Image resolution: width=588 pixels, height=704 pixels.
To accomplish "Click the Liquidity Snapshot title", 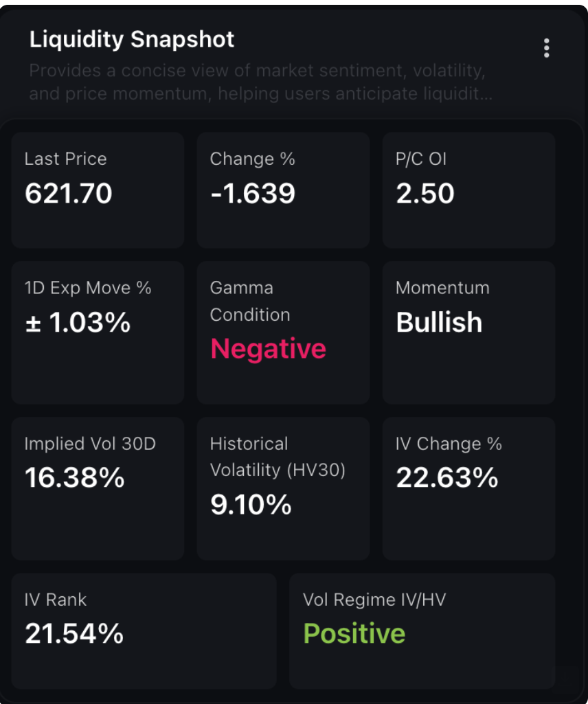I will point(132,40).
